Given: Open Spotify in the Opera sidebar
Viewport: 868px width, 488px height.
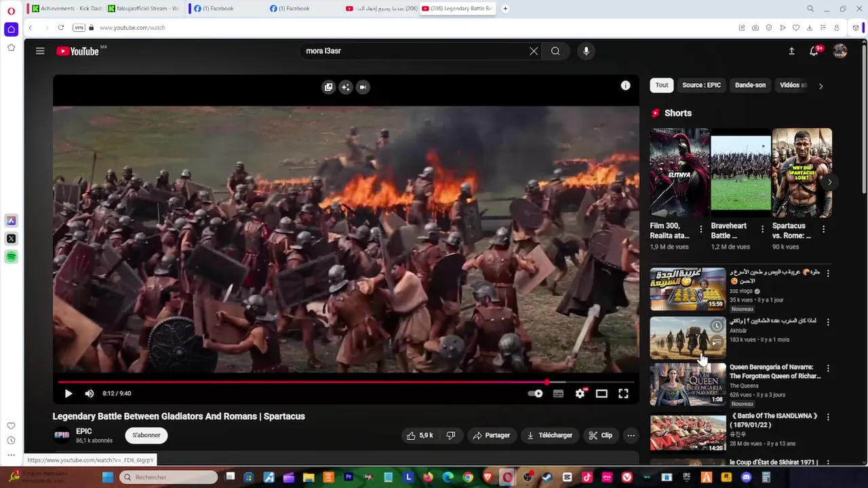Looking at the screenshot, I should tap(11, 257).
